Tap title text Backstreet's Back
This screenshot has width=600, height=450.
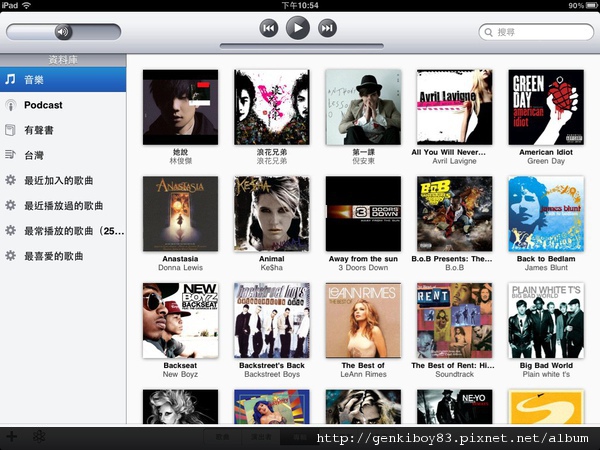click(x=272, y=365)
